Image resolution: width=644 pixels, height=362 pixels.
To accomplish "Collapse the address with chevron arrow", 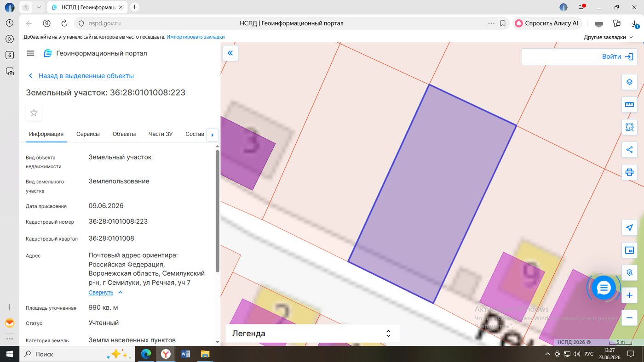I will [x=121, y=293].
